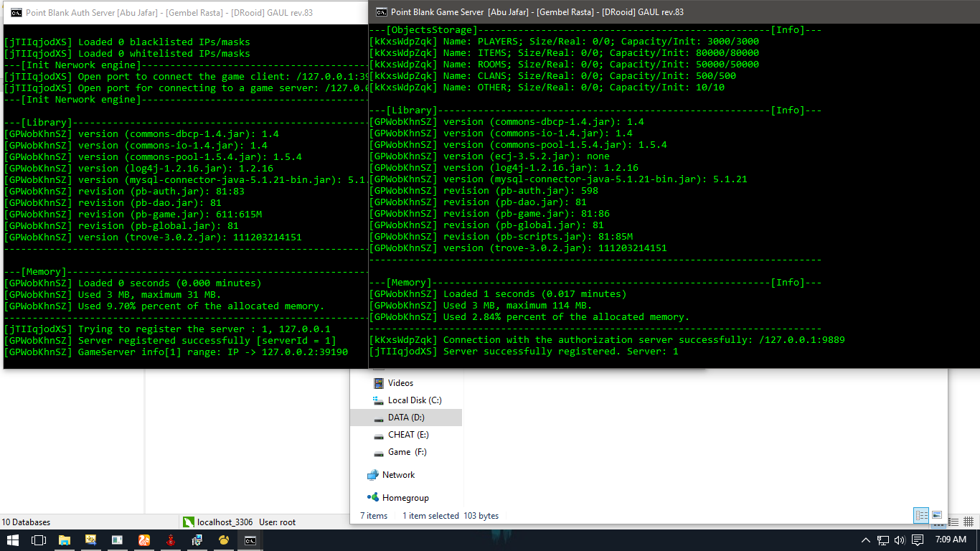Click 'revision (pb-auth.jar): 598' in the Game Server
Image resolution: width=980 pixels, height=551 pixels.
click(484, 191)
